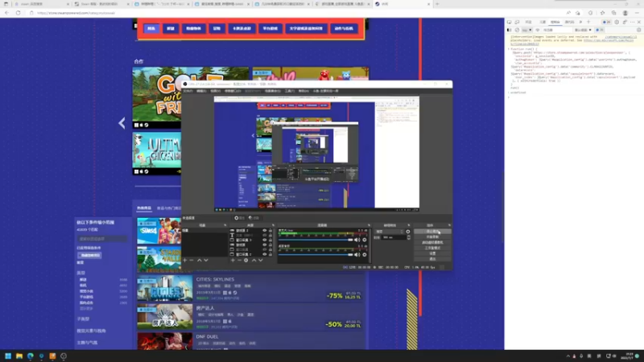The image size is (644, 362).
Task: Mute second OBS mixer track speaker icon
Action: point(357,255)
